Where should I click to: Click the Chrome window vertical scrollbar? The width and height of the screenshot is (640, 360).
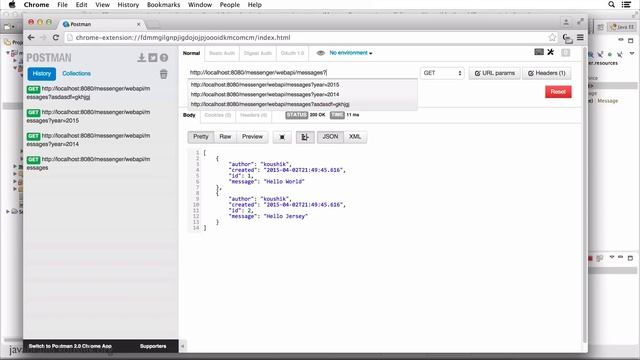pos(585,196)
